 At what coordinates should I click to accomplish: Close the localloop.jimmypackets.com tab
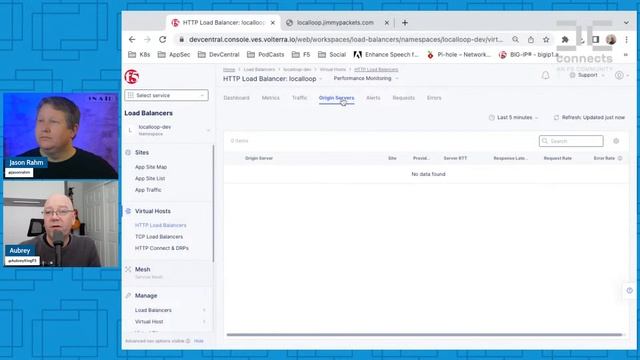[x=387, y=23]
